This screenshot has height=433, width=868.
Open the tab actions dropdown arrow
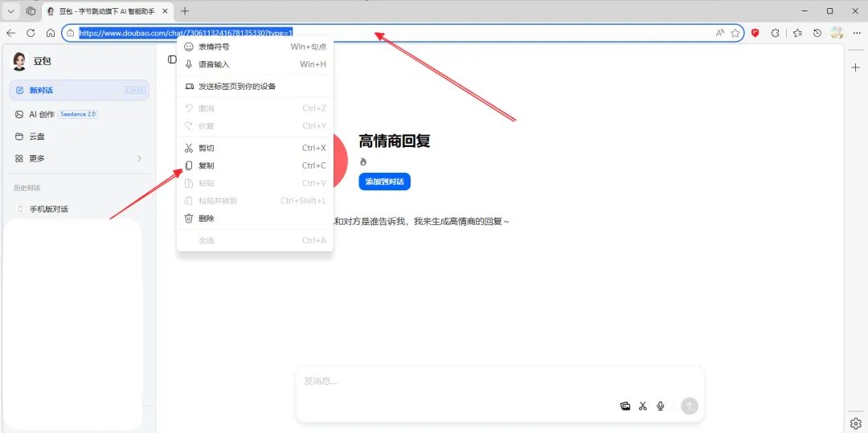[x=11, y=11]
